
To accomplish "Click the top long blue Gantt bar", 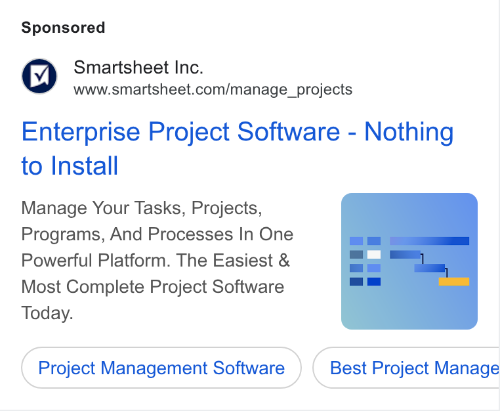I will click(x=429, y=241).
